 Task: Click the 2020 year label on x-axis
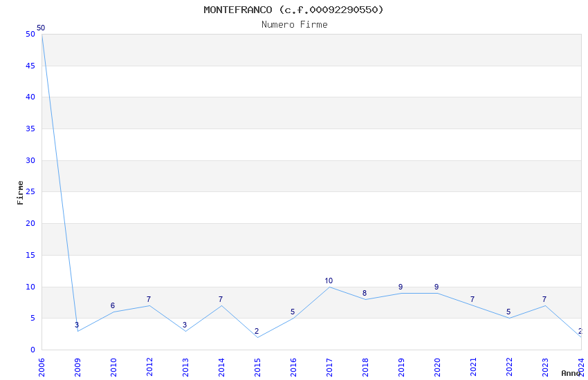point(438,368)
